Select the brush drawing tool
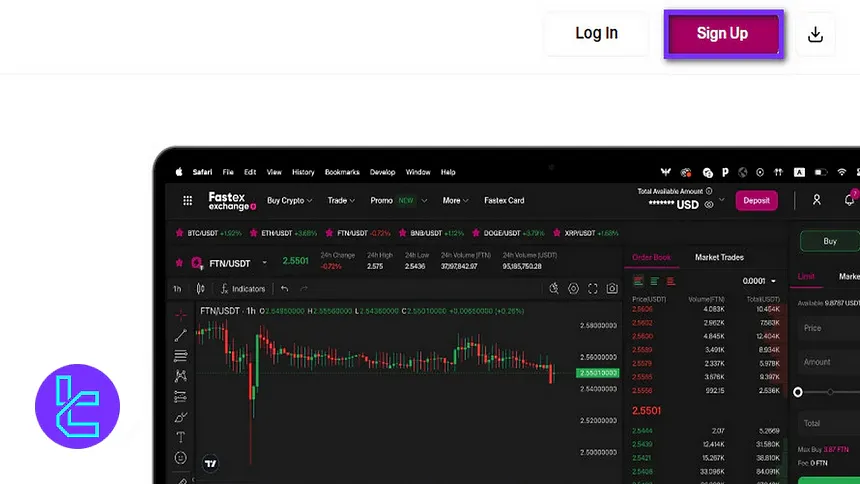Viewport: 860px width, 484px height. [180, 417]
